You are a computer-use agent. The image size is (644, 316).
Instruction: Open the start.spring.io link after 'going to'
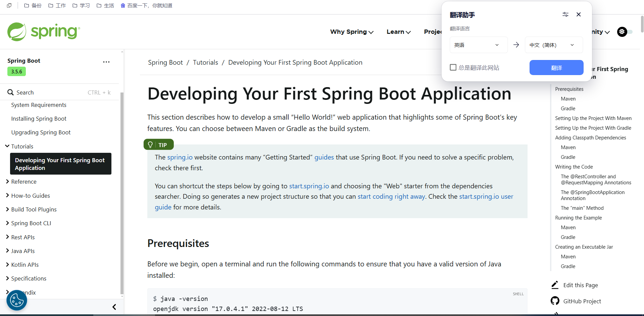pyautogui.click(x=309, y=186)
